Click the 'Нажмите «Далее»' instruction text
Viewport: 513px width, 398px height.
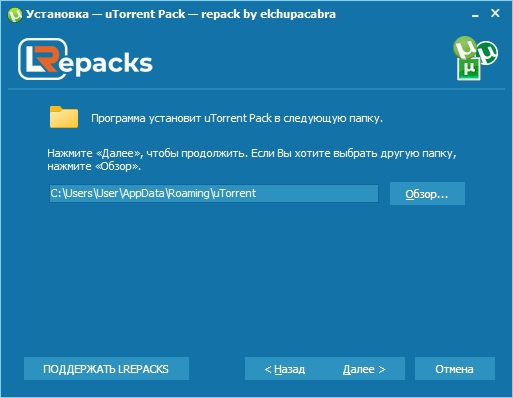pos(252,160)
